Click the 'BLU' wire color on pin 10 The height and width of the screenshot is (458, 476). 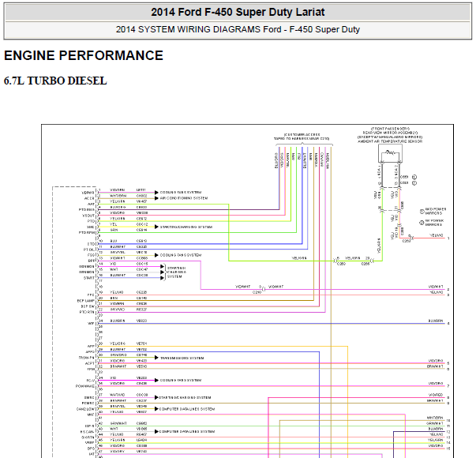(x=114, y=241)
